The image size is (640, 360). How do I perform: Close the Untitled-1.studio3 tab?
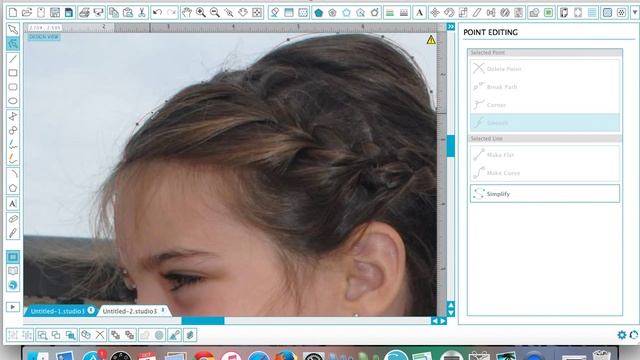tap(91, 310)
